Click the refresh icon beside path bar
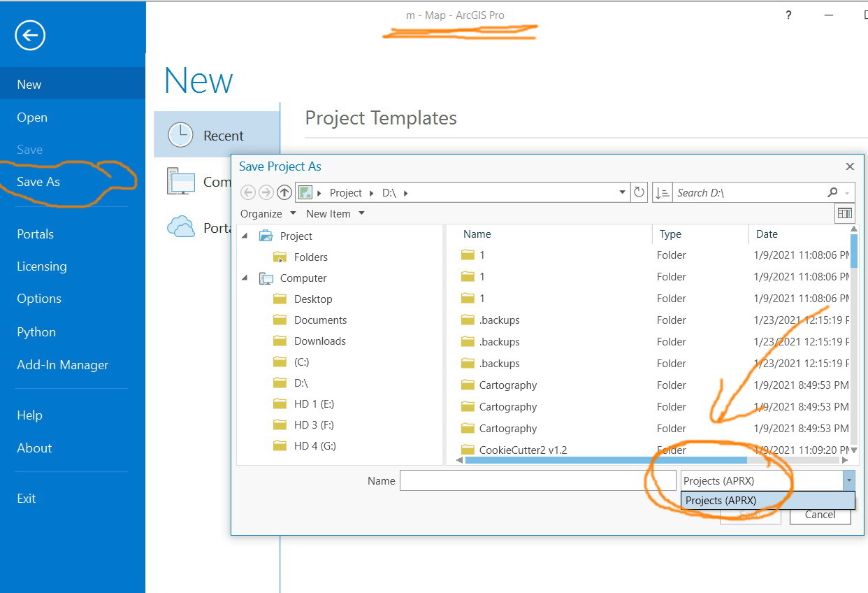This screenshot has width=868, height=593. pos(639,192)
